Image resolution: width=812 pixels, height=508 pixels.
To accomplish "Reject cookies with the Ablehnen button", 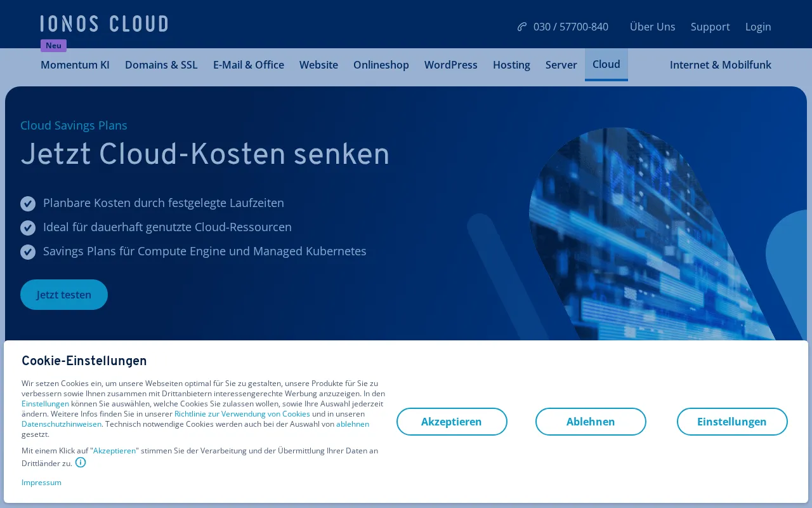I will point(591,422).
